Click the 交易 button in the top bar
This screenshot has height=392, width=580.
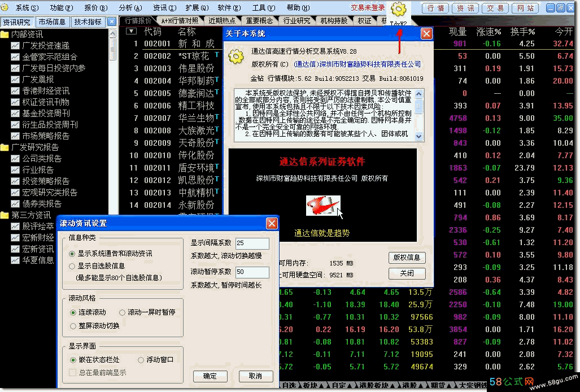point(495,8)
